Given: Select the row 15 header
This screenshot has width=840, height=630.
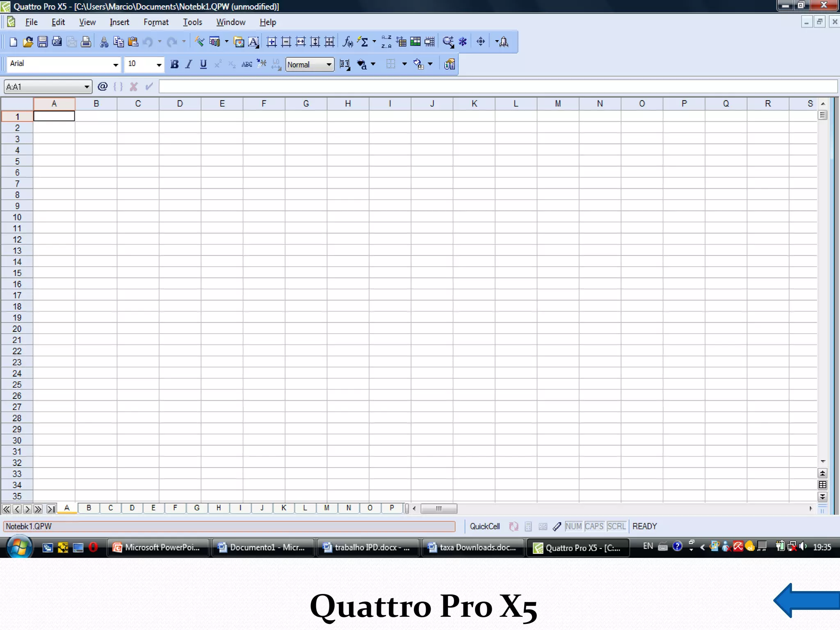Looking at the screenshot, I should pos(17,273).
